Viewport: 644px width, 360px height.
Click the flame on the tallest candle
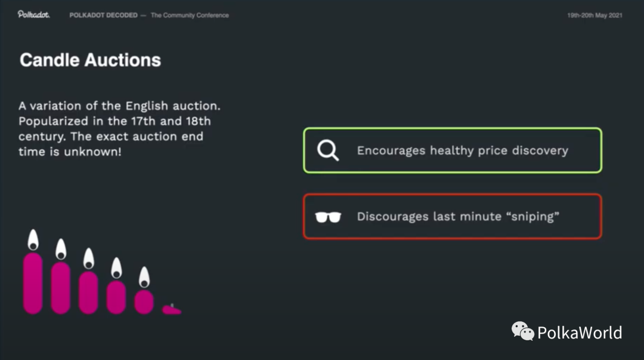point(33,240)
